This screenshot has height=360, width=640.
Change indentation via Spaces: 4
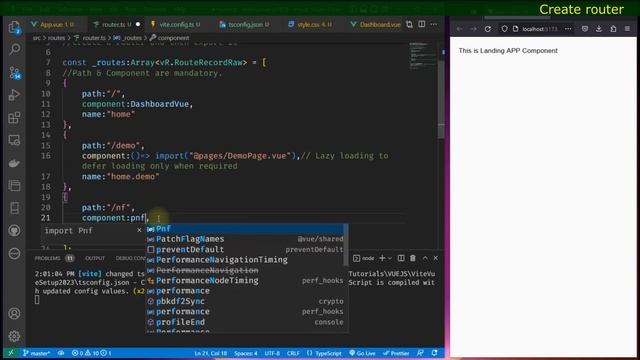(246, 353)
